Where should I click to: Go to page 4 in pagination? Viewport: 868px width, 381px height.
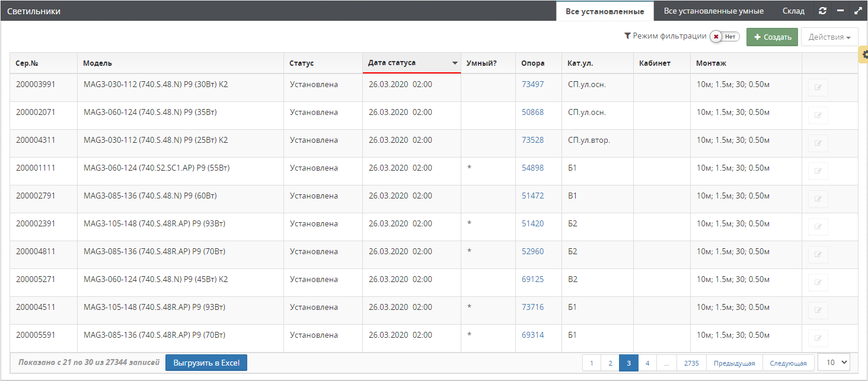[647, 363]
